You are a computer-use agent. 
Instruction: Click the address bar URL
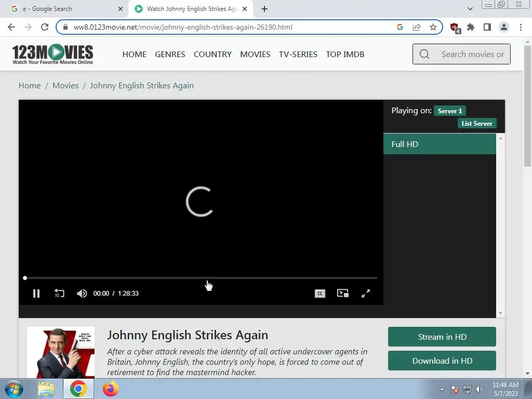[183, 27]
